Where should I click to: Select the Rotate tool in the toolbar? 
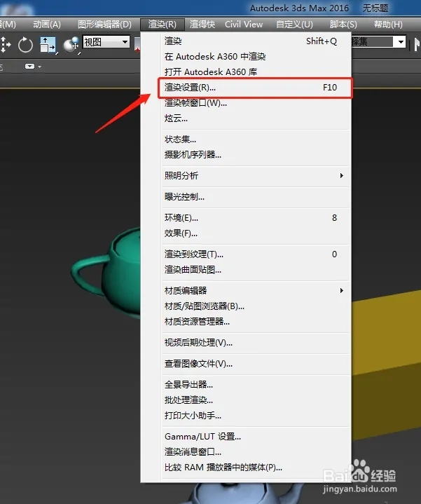pos(25,45)
